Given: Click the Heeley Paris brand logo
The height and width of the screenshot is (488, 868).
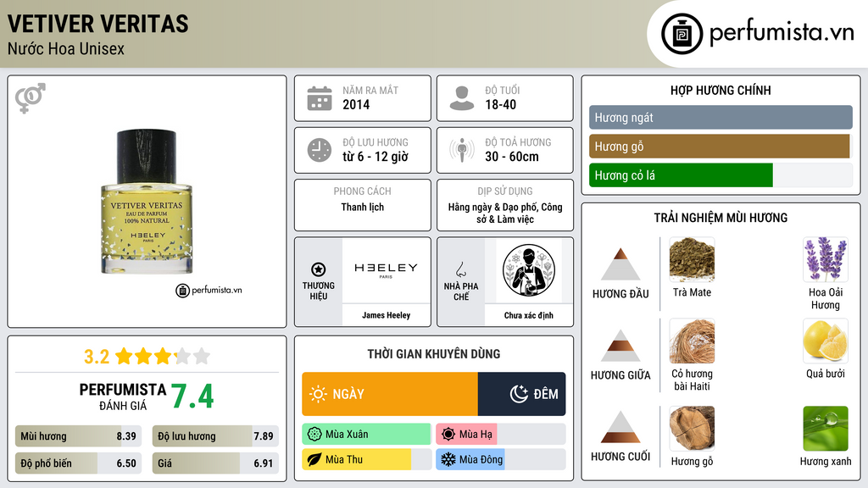Looking at the screenshot, I should (386, 269).
